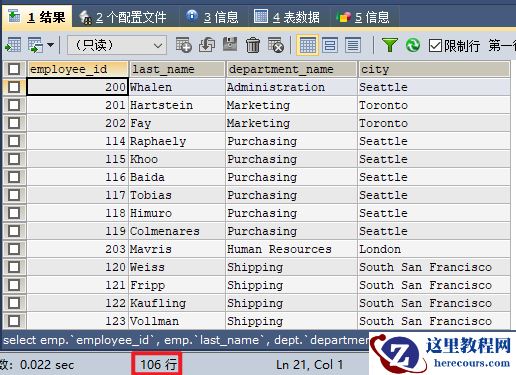Select the Administration department cell
Image resolution: width=516 pixels, height=375 pixels.
click(x=291, y=87)
